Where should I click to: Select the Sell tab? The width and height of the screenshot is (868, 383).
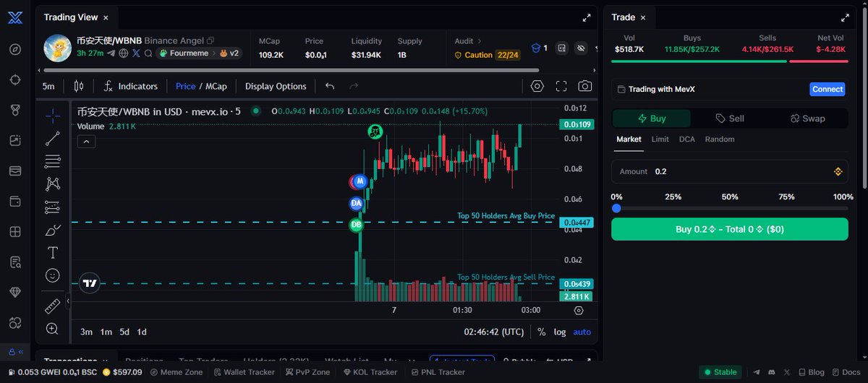tap(730, 119)
